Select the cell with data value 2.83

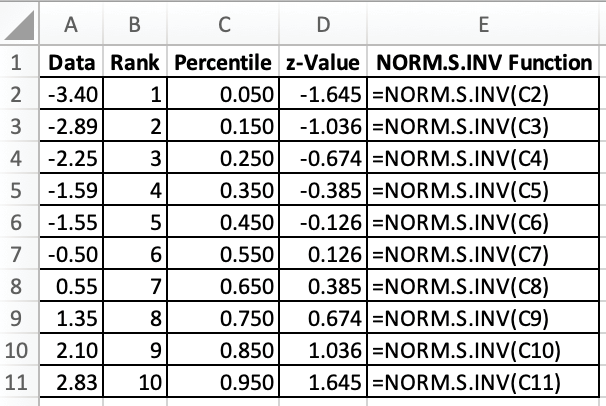tap(71, 381)
